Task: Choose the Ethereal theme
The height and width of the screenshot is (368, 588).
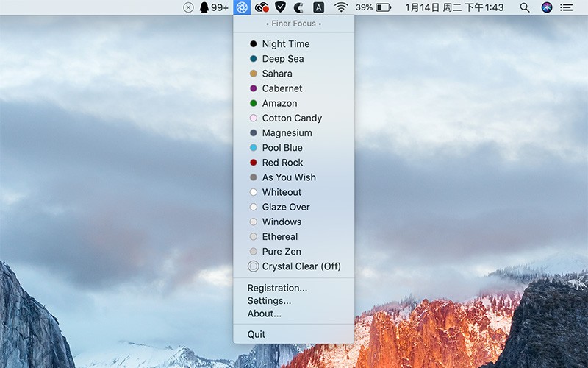Action: point(293,237)
